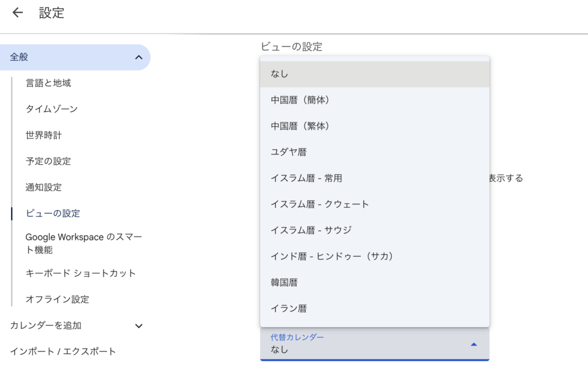Click the back arrow next to 設定
This screenshot has width=588, height=380.
tap(18, 13)
